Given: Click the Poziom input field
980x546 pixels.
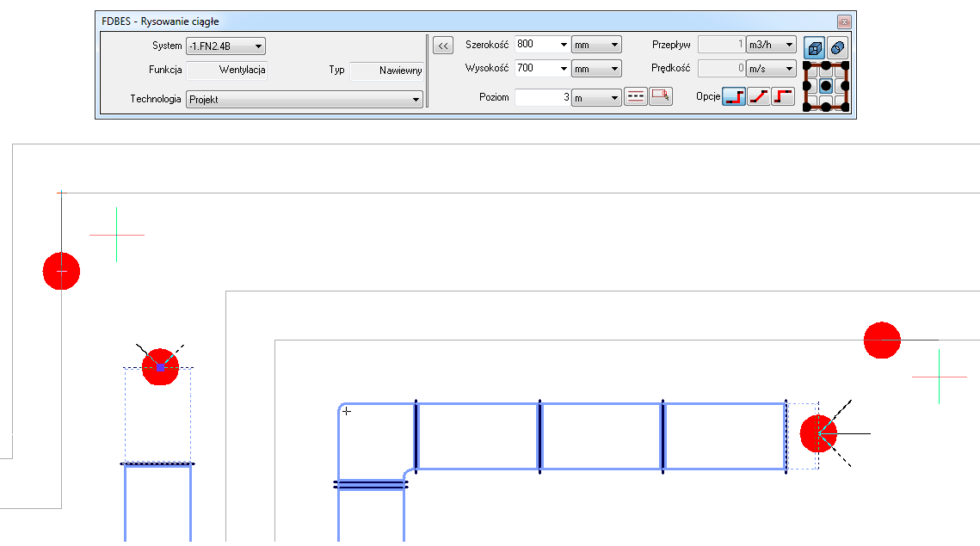Looking at the screenshot, I should click(x=542, y=98).
